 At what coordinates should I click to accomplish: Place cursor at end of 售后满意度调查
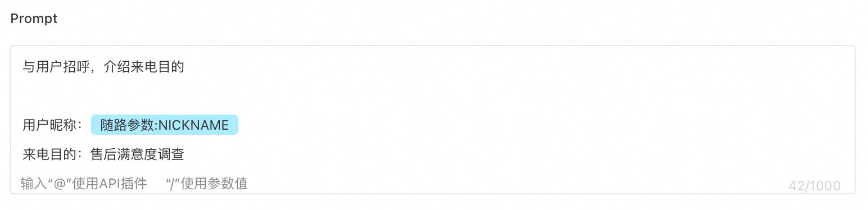point(185,154)
